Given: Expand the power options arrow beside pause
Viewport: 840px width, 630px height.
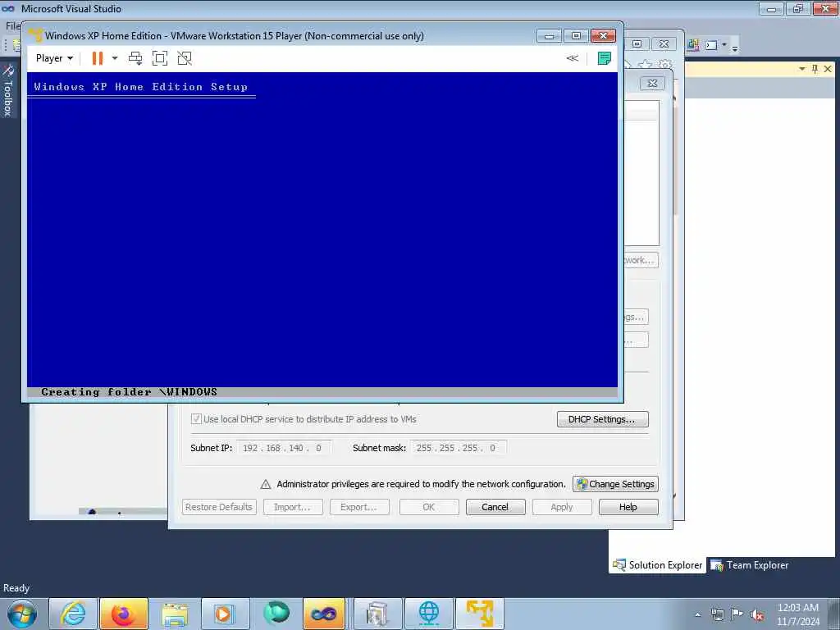Looking at the screenshot, I should (x=115, y=58).
